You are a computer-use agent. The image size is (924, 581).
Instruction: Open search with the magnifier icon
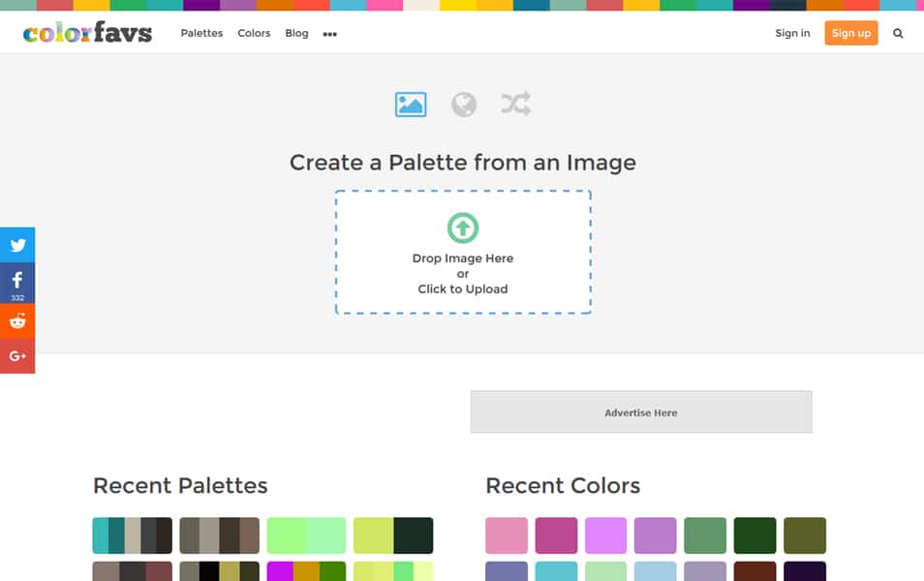pos(898,34)
